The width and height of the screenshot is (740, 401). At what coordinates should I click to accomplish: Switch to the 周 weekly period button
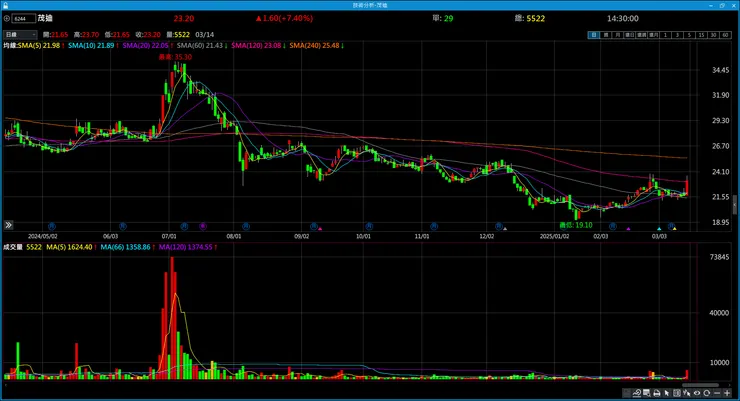pos(605,35)
